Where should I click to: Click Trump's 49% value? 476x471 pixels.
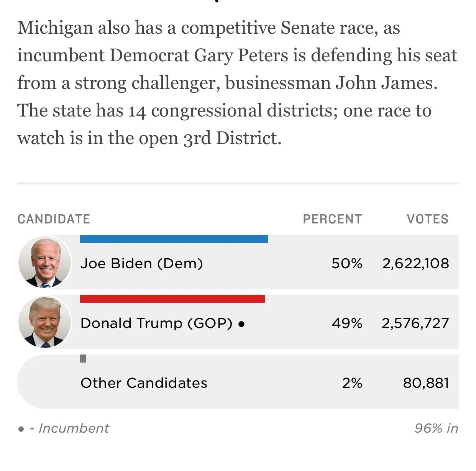(x=347, y=323)
